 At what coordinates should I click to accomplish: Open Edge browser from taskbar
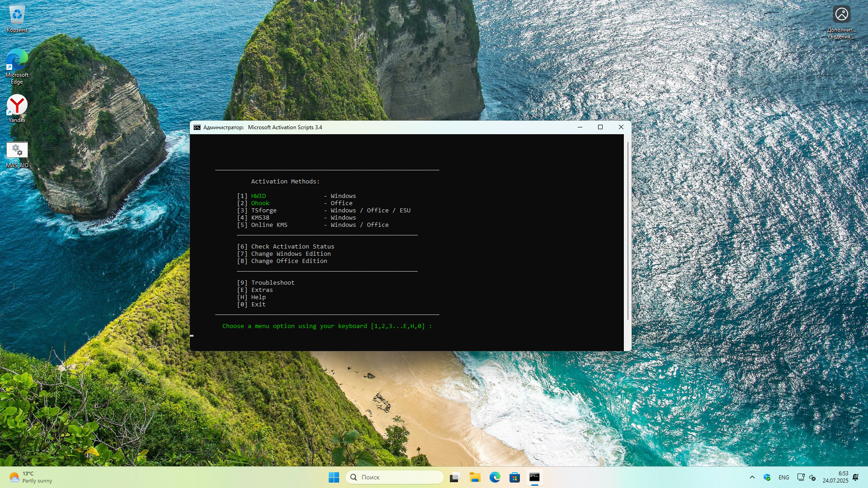(x=495, y=477)
